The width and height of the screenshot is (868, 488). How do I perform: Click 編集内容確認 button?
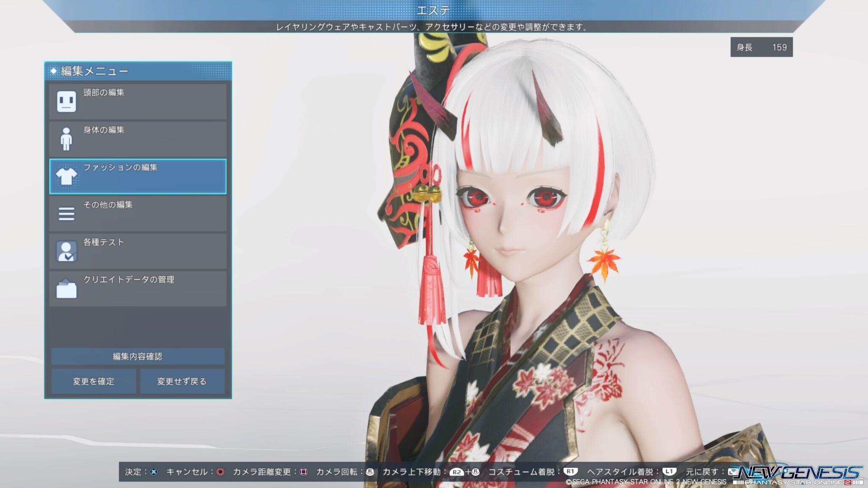[138, 356]
